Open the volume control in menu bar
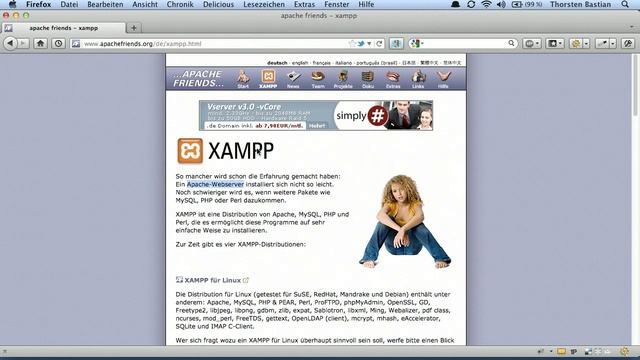The height and width of the screenshot is (360, 640). pyautogui.click(x=501, y=4)
